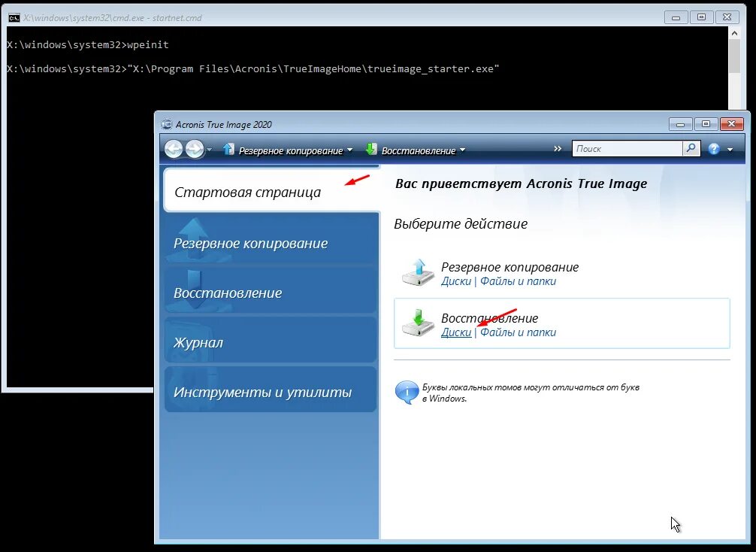This screenshot has height=552, width=756.
Task: Open Журнал sidebar section
Action: click(x=271, y=341)
